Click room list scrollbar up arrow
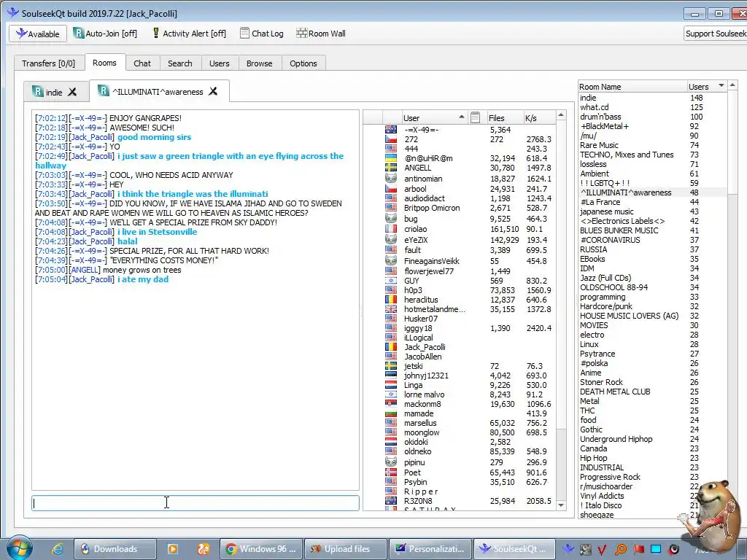The image size is (747, 560). pyautogui.click(x=732, y=85)
